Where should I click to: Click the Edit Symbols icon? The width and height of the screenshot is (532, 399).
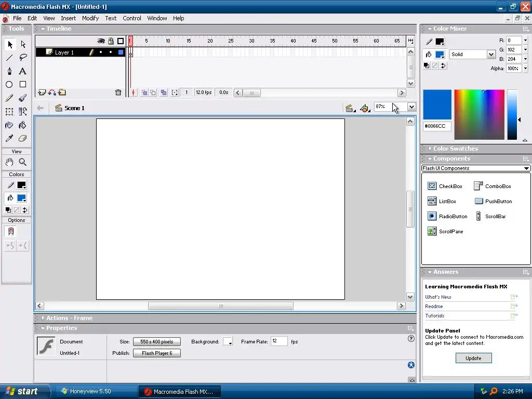coord(365,108)
